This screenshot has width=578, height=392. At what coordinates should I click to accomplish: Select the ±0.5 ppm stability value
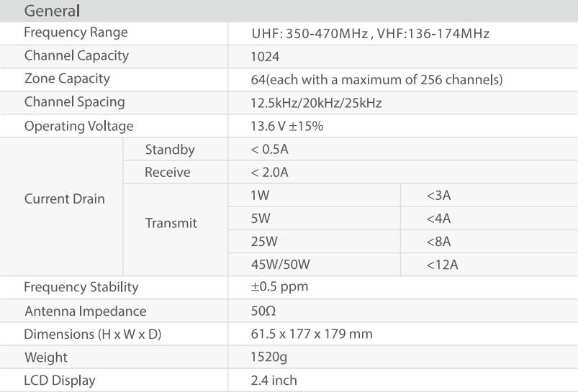[x=279, y=287]
